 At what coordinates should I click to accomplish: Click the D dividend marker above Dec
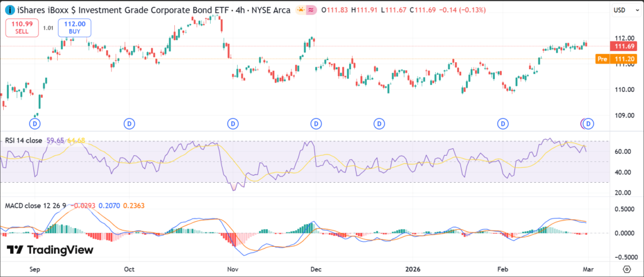click(x=316, y=122)
